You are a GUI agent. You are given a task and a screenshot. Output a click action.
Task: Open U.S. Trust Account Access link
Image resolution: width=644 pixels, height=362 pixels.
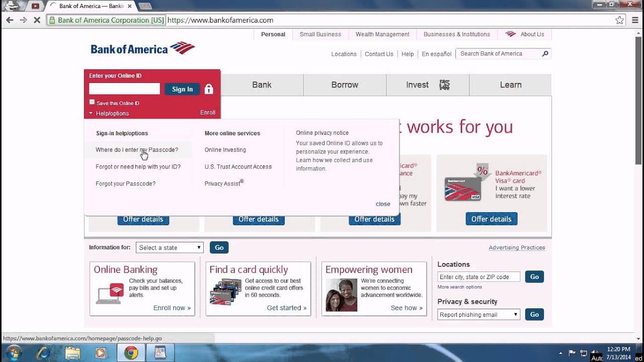[238, 167]
